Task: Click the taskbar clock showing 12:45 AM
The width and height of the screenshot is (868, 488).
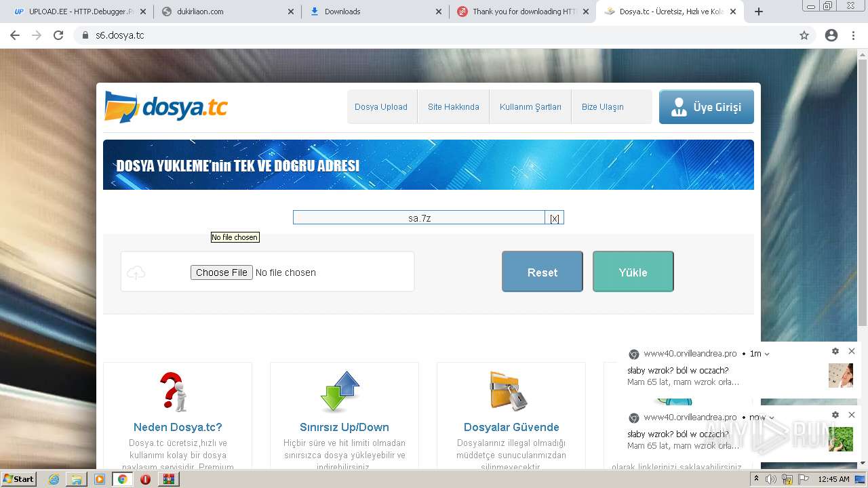Action: [833, 479]
